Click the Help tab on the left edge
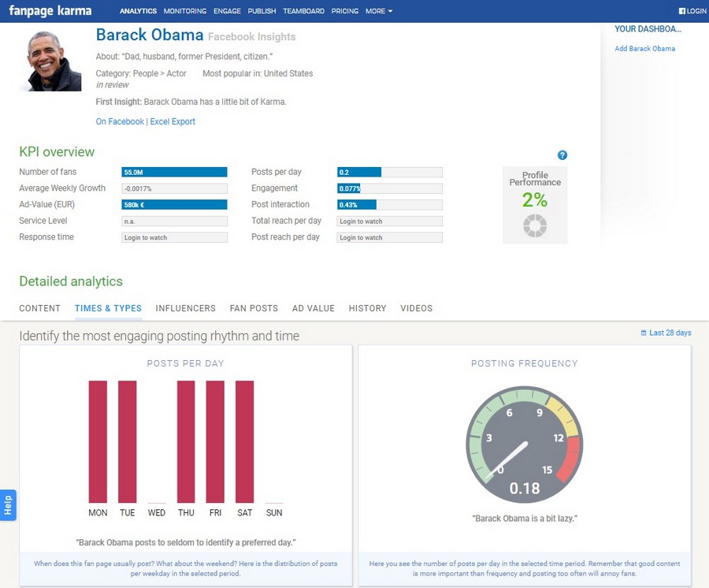709x588 pixels. (x=8, y=505)
